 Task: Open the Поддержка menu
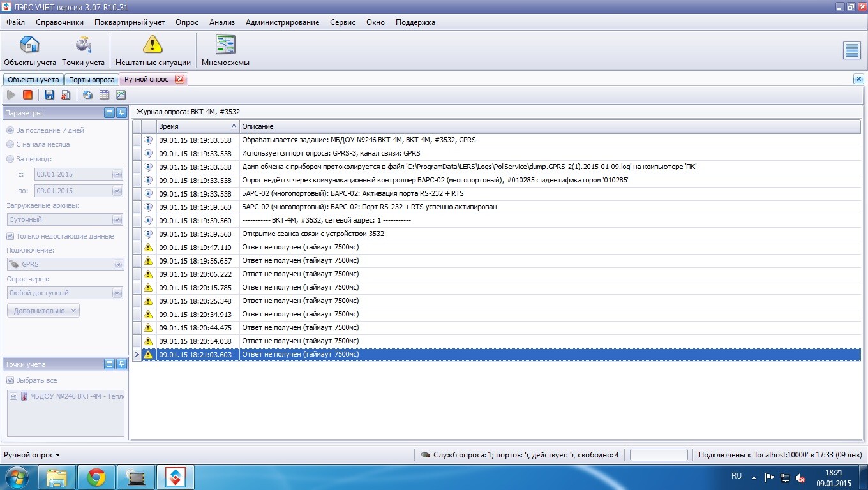(415, 22)
